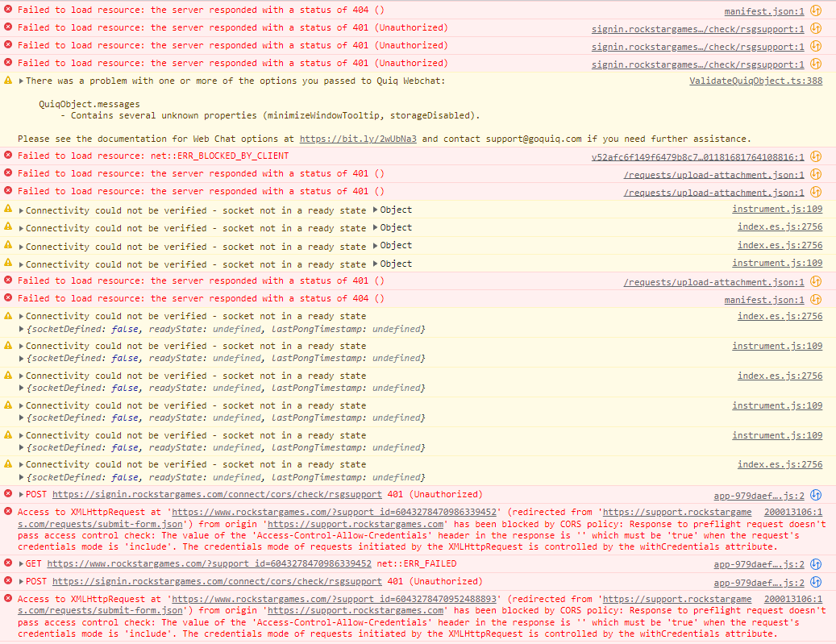Open the first manifest.json:1 source link
Image resolution: width=836 pixels, height=644 pixels.
click(x=764, y=10)
